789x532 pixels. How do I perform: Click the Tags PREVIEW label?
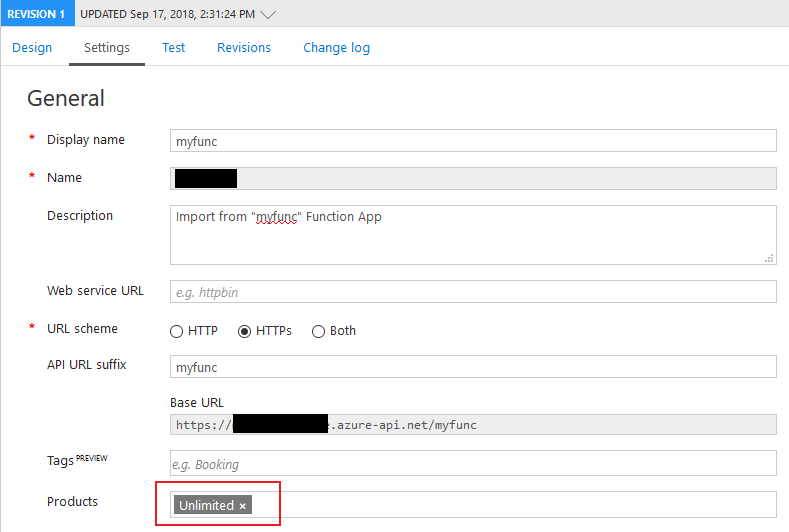click(77, 460)
